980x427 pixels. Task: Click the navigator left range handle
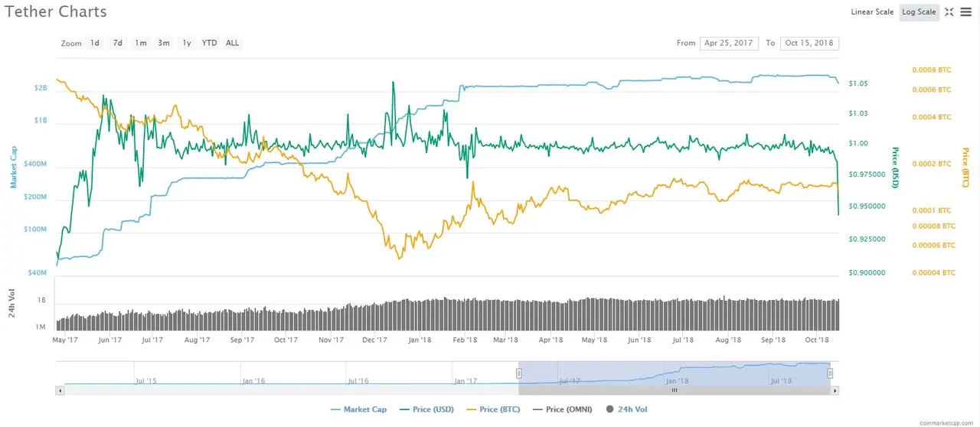click(x=518, y=373)
